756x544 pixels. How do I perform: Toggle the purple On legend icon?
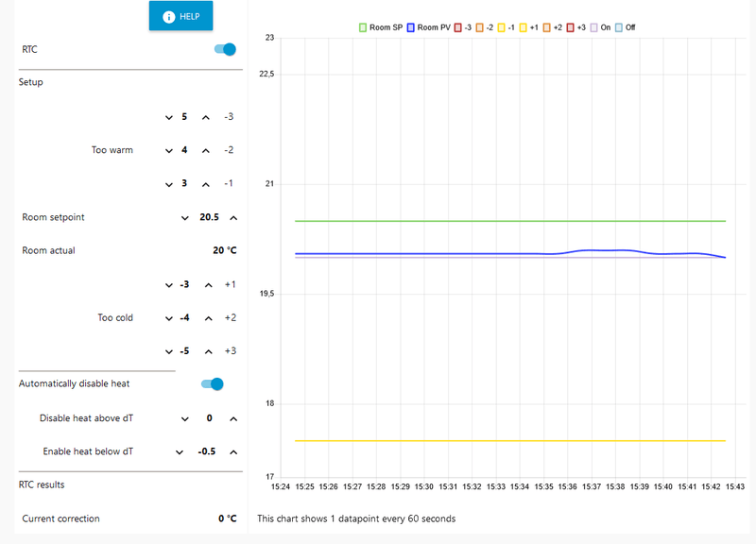click(x=592, y=26)
